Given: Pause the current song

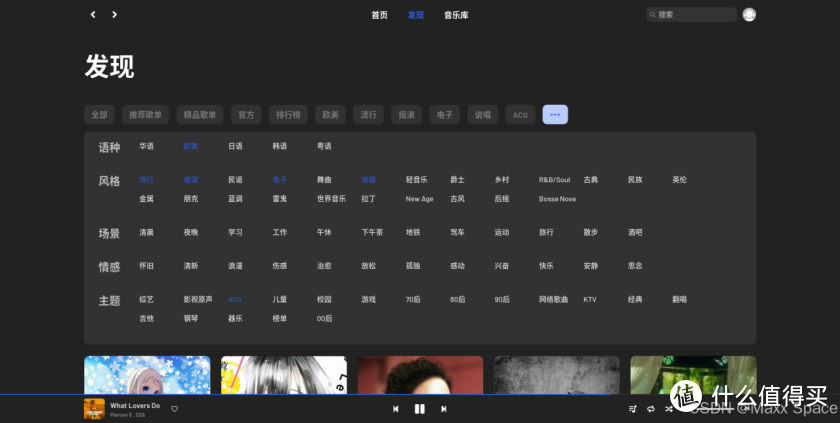Looking at the screenshot, I should 419,409.
